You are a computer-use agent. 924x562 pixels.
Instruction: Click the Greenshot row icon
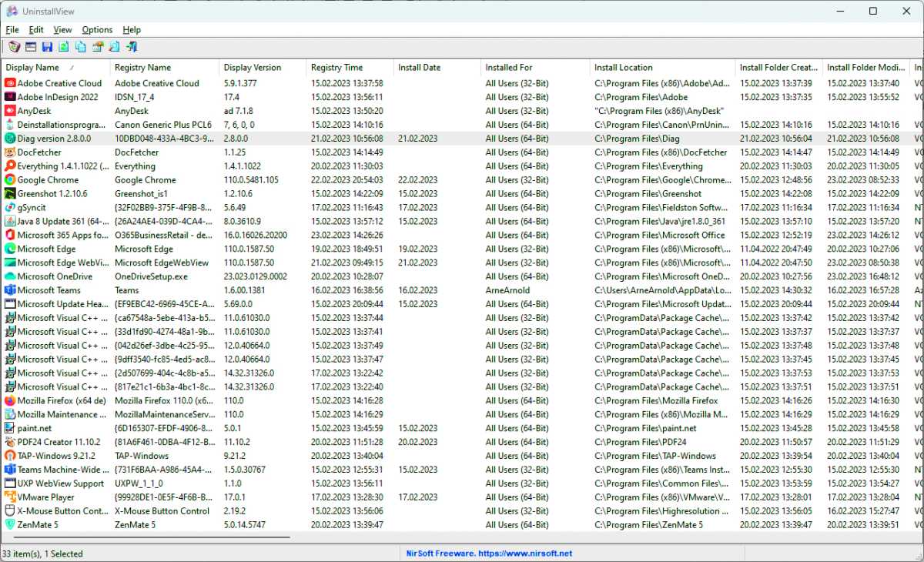pyautogui.click(x=10, y=194)
